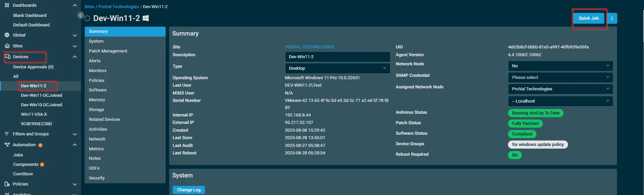Expand the Global section chevron

pyautogui.click(x=75, y=35)
